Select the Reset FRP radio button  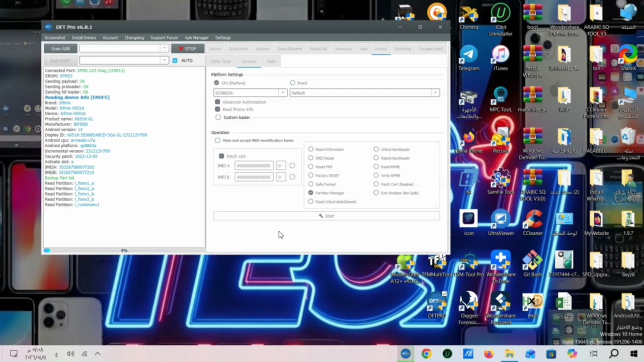pos(310,167)
